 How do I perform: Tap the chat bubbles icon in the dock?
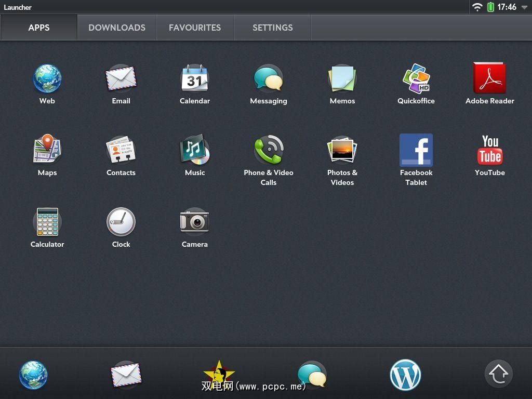click(x=312, y=374)
